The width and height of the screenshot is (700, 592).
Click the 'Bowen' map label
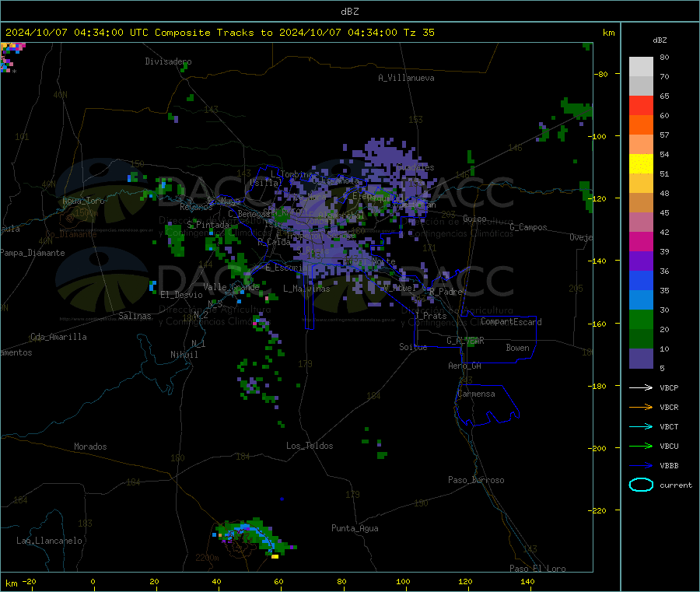(517, 348)
